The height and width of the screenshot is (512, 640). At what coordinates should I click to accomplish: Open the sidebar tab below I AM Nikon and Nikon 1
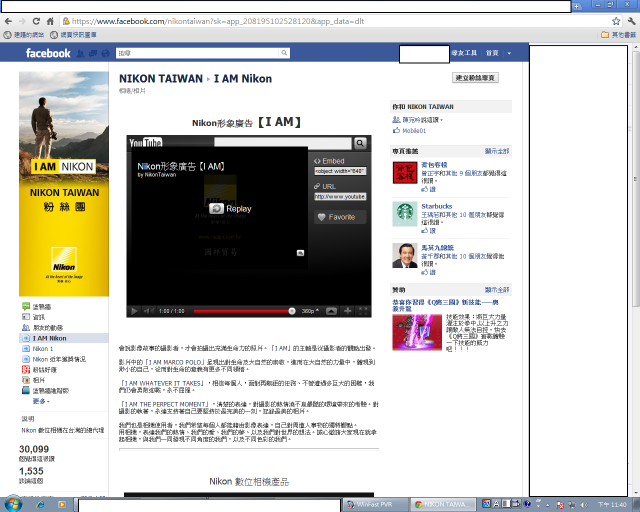click(x=54, y=359)
